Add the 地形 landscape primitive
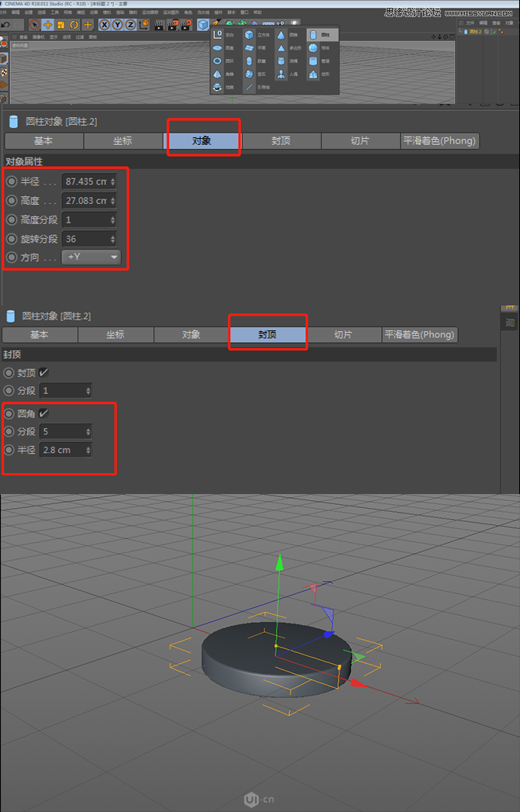520x812 pixels. (x=313, y=74)
